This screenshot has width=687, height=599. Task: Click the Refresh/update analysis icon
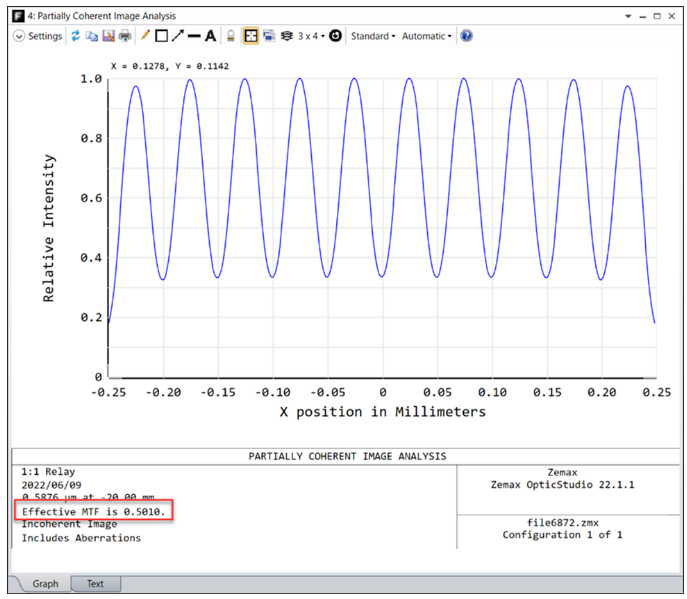(76, 36)
